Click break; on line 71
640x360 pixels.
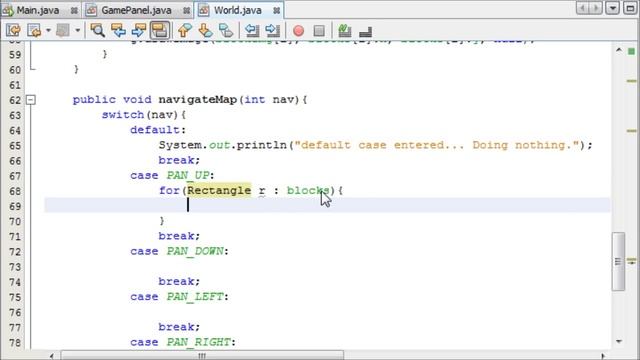(179, 236)
